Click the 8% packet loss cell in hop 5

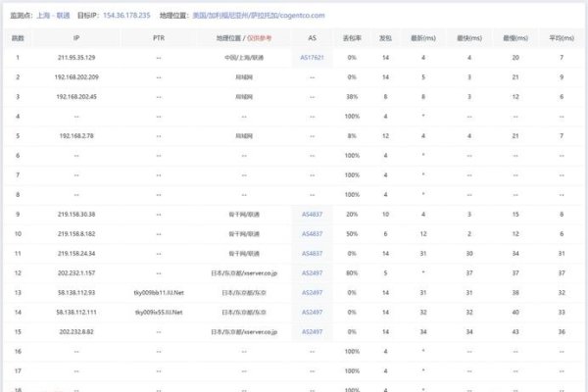click(x=352, y=136)
